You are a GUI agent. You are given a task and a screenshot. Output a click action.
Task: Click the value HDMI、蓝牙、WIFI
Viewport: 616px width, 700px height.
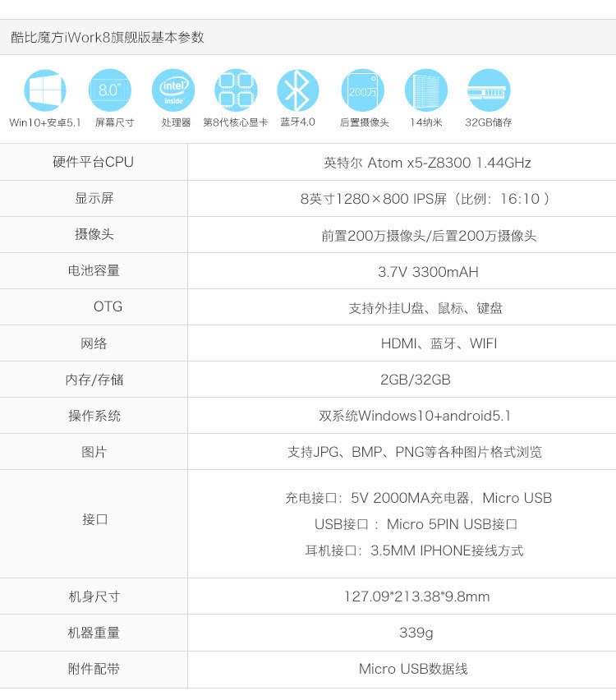click(x=439, y=343)
